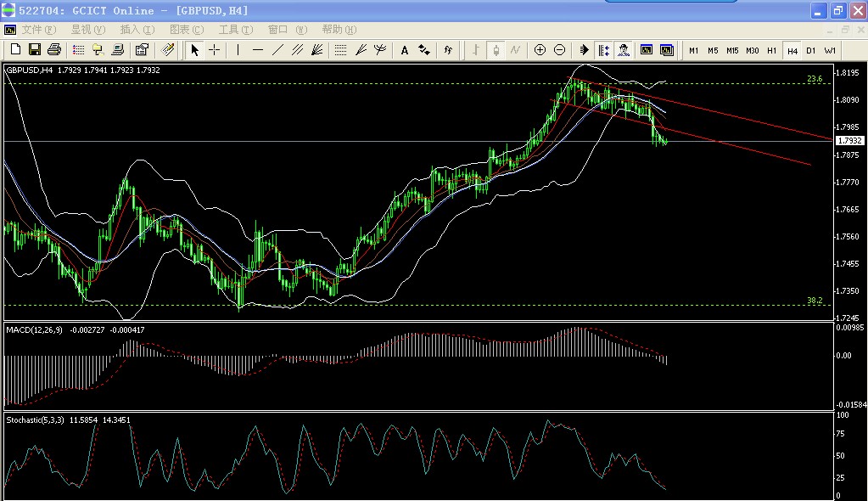Switch to M1 timeframe
This screenshot has width=868, height=501.
693,50
